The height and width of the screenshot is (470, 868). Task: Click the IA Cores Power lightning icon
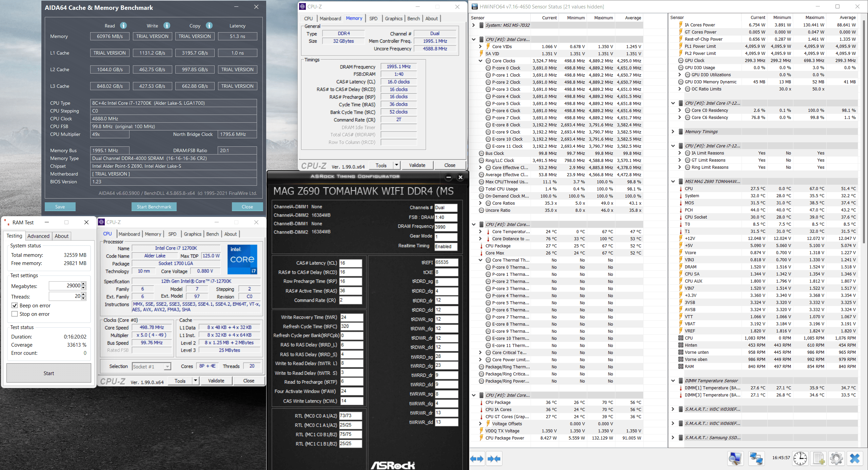pos(680,25)
